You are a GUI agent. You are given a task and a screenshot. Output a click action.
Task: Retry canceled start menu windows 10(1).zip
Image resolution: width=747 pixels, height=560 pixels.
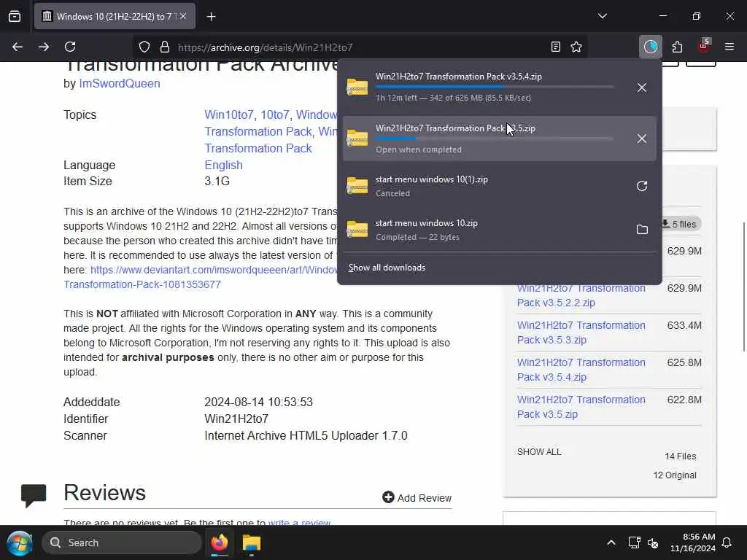click(642, 186)
